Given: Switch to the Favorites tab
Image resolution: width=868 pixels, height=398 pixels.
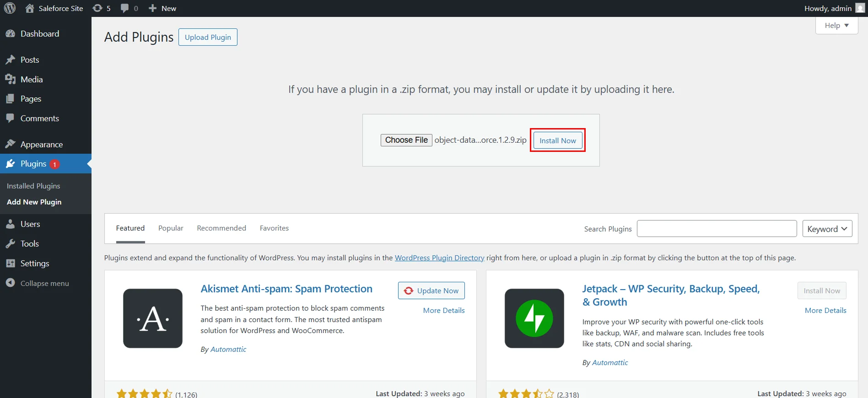Looking at the screenshot, I should pyautogui.click(x=274, y=228).
